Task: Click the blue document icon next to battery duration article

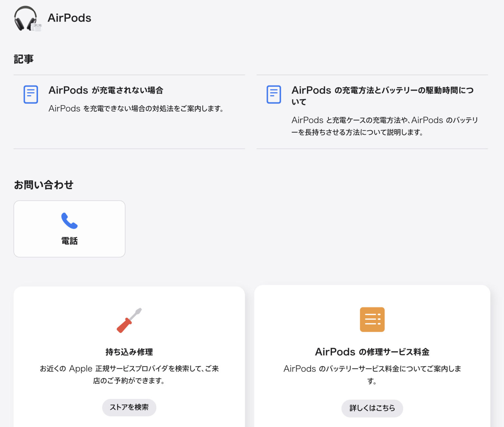Action: (274, 94)
